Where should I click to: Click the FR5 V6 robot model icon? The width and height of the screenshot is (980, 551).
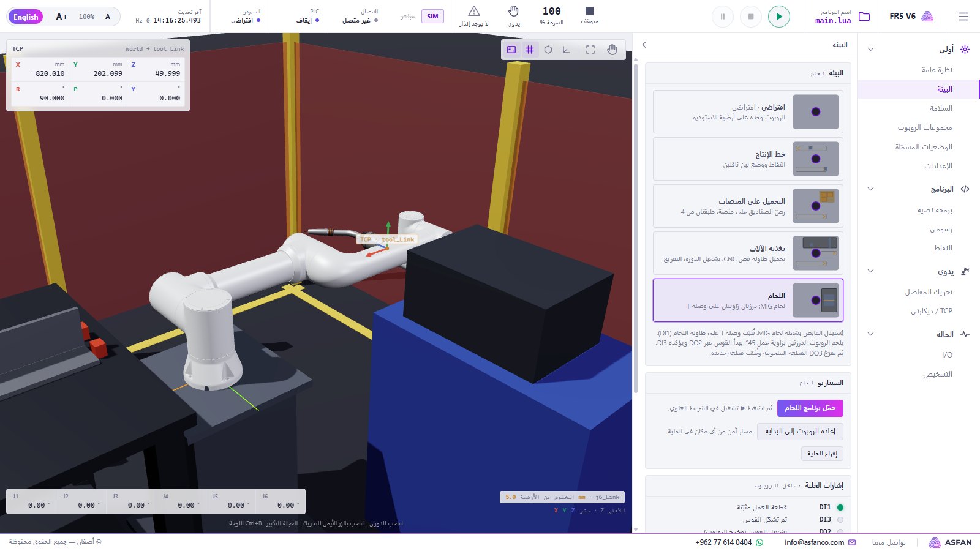click(927, 17)
